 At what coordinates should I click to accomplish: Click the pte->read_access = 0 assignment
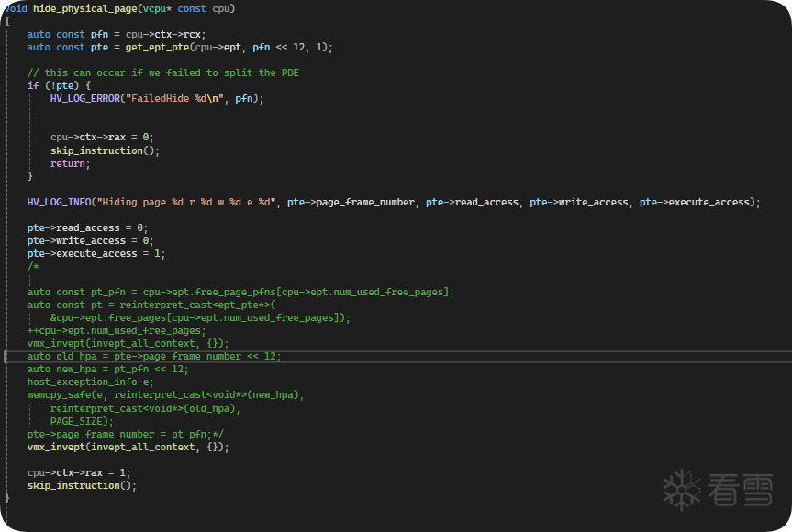[87, 227]
